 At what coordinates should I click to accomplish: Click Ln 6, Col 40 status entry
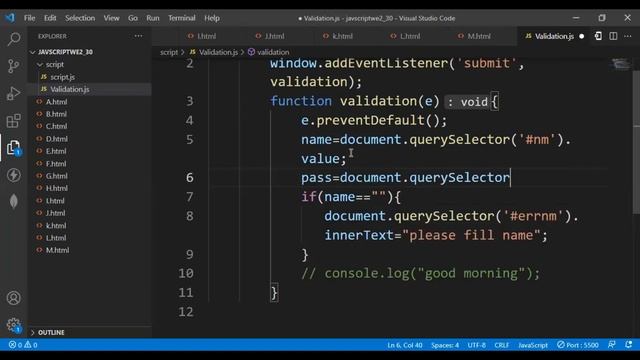[x=405, y=345]
